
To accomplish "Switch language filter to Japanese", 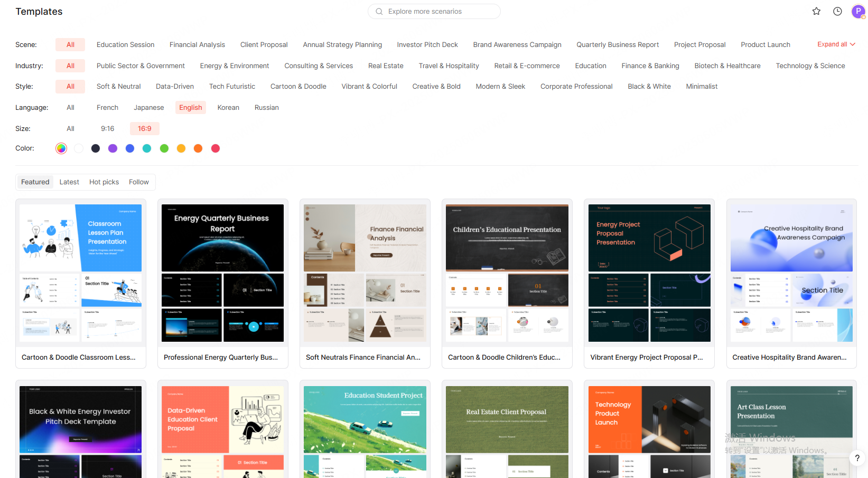I will 148,107.
